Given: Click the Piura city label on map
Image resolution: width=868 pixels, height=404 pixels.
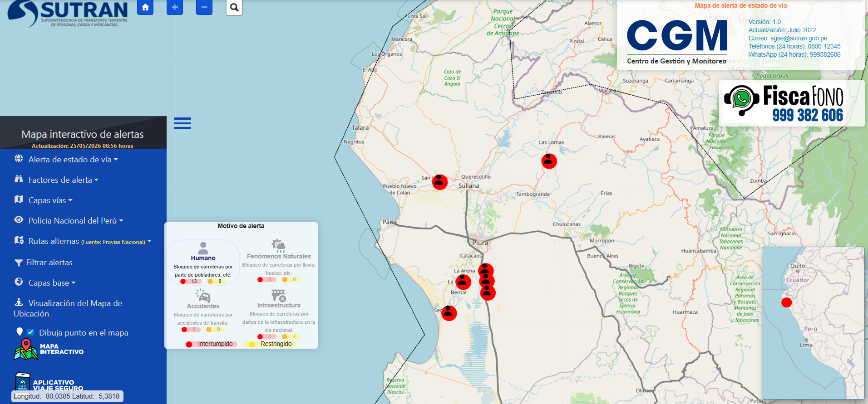Looking at the screenshot, I should click(480, 243).
